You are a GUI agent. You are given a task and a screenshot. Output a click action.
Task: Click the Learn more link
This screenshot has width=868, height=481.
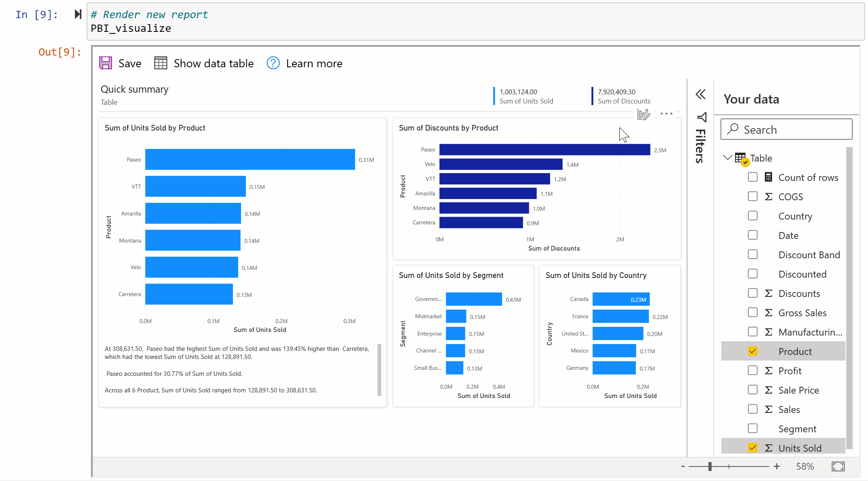click(x=314, y=63)
